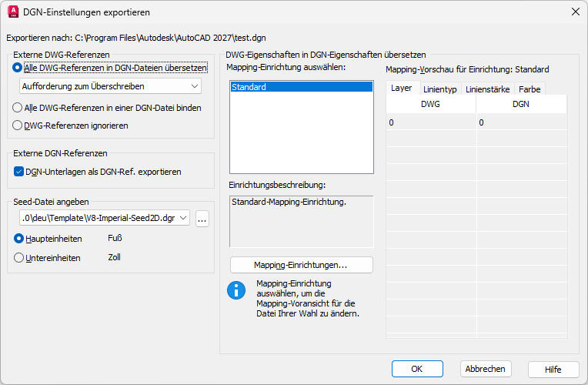Click the seed file browse button
This screenshot has height=385, width=588.
[202, 219]
